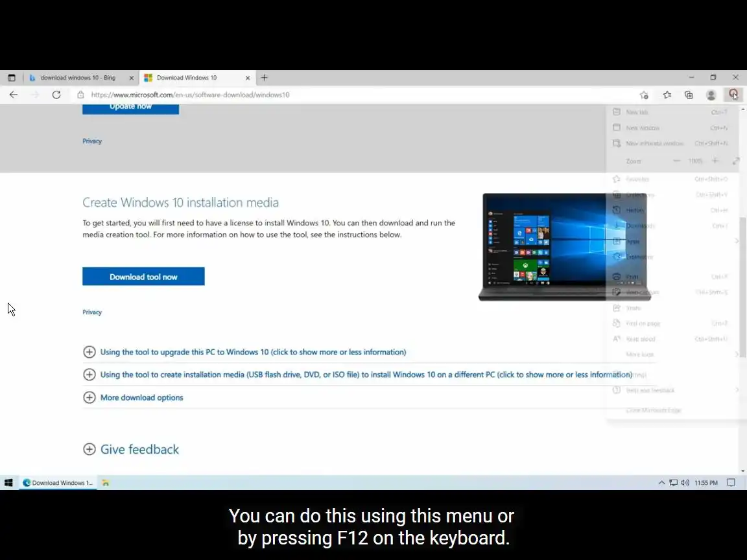Open the Action Center notification icon
Image resolution: width=747 pixels, height=560 pixels.
[731, 482]
